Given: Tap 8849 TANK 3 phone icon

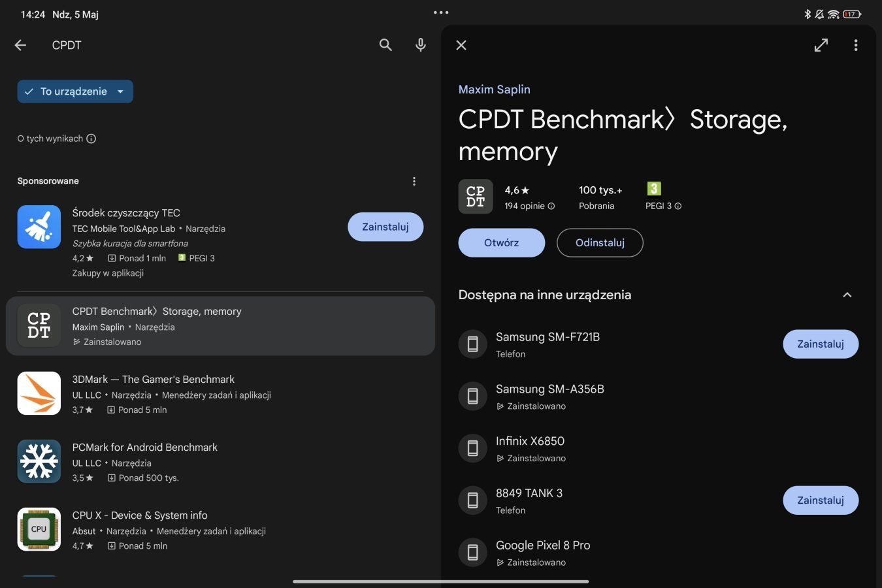Looking at the screenshot, I should coord(473,500).
